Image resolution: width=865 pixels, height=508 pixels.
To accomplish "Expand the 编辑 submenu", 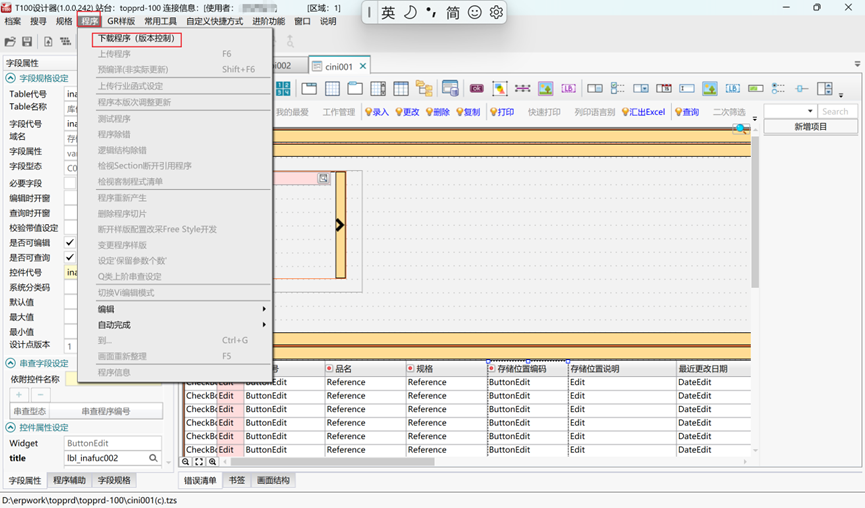I will [x=175, y=309].
